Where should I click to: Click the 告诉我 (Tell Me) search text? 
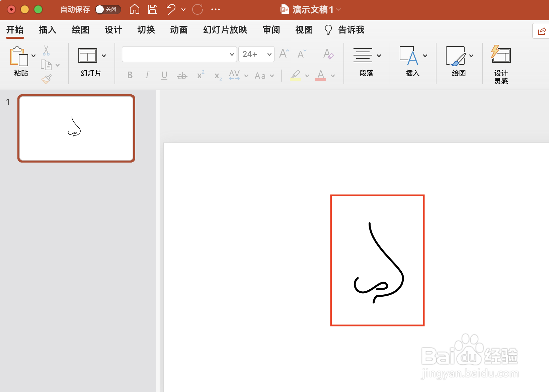pos(351,30)
